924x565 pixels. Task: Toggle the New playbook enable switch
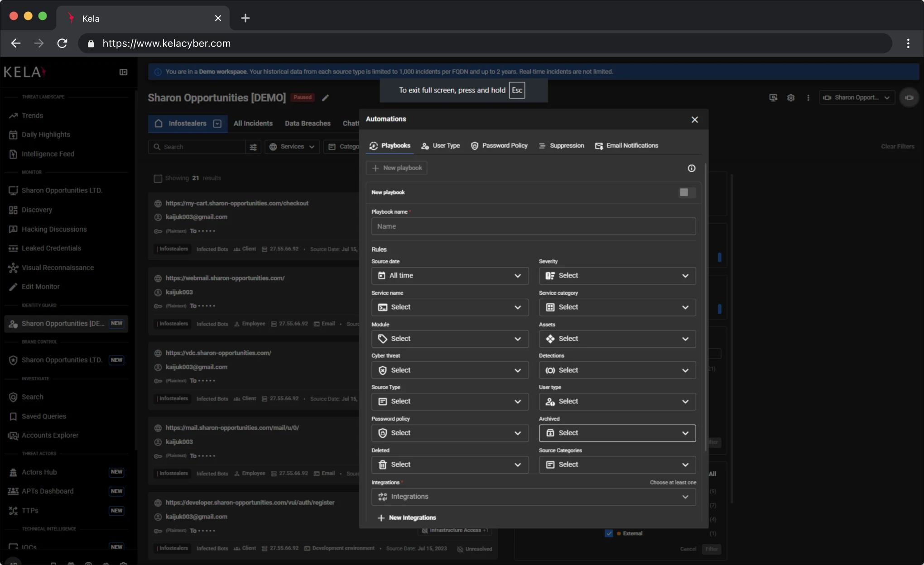click(x=687, y=192)
